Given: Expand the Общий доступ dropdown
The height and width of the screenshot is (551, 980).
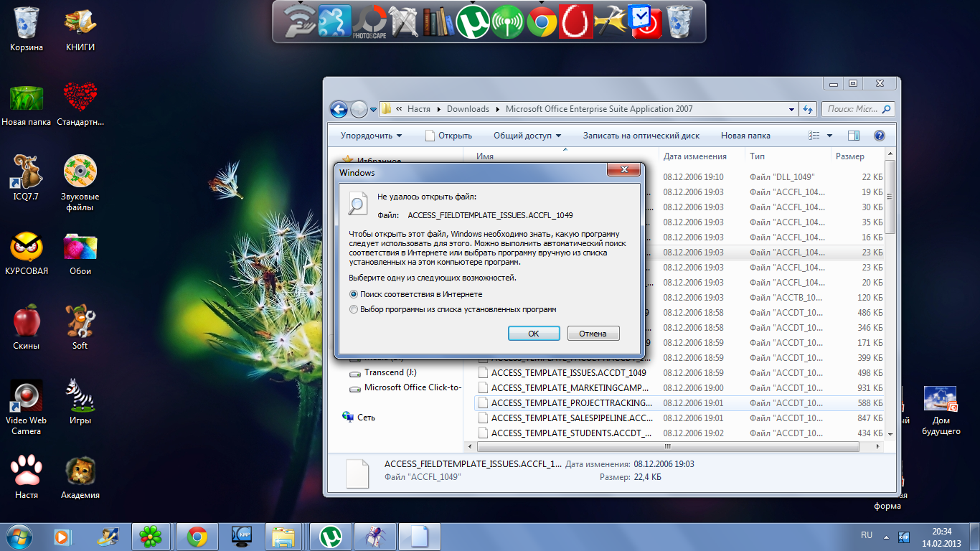Looking at the screenshot, I should 527,136.
